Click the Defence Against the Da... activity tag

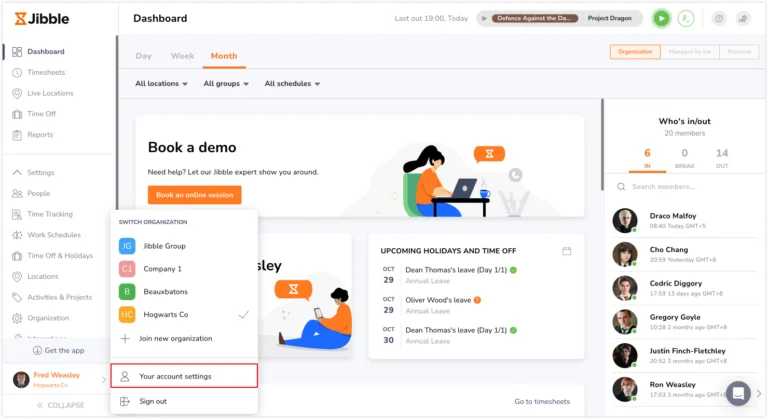(x=534, y=18)
